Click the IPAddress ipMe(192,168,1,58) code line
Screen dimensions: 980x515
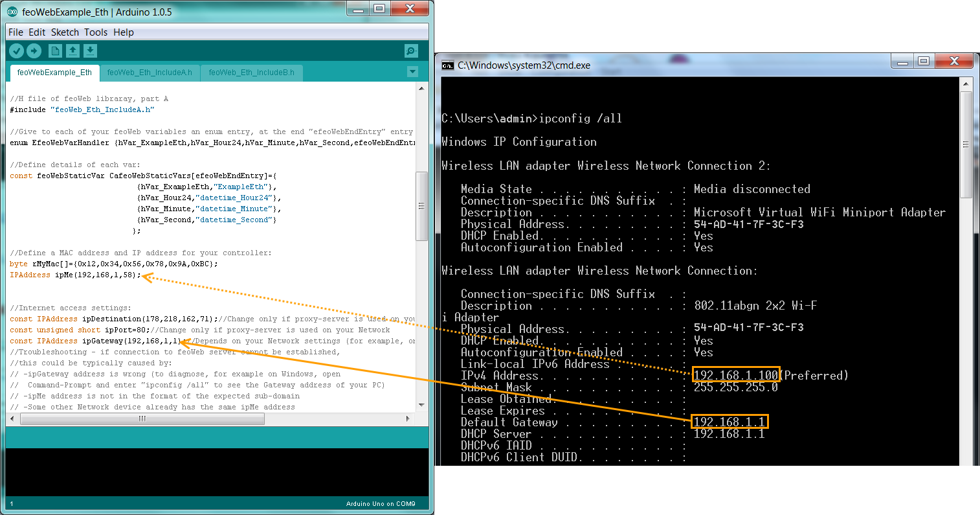pos(75,275)
